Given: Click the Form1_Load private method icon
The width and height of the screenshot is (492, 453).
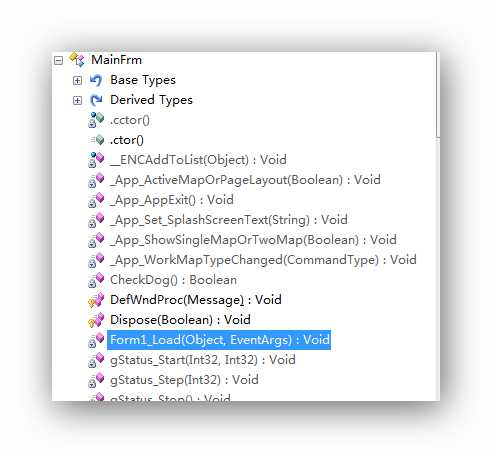Looking at the screenshot, I should 96,340.
